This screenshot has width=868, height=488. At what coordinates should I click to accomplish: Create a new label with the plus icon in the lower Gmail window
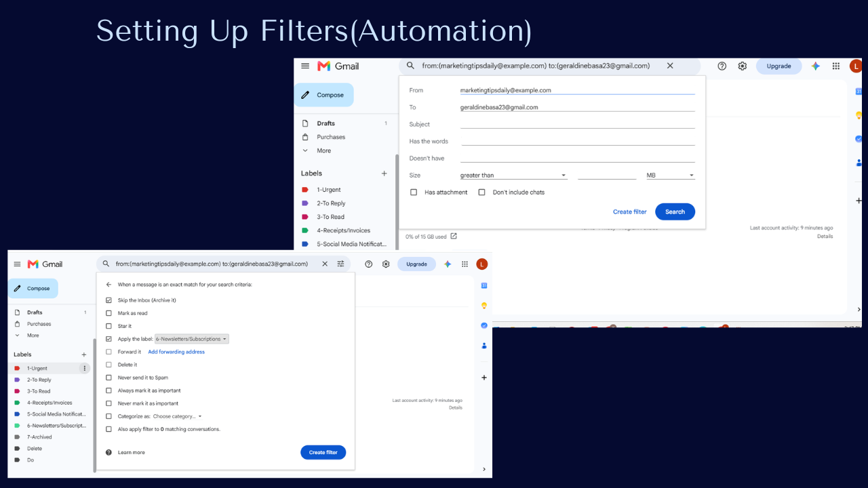pos(84,354)
